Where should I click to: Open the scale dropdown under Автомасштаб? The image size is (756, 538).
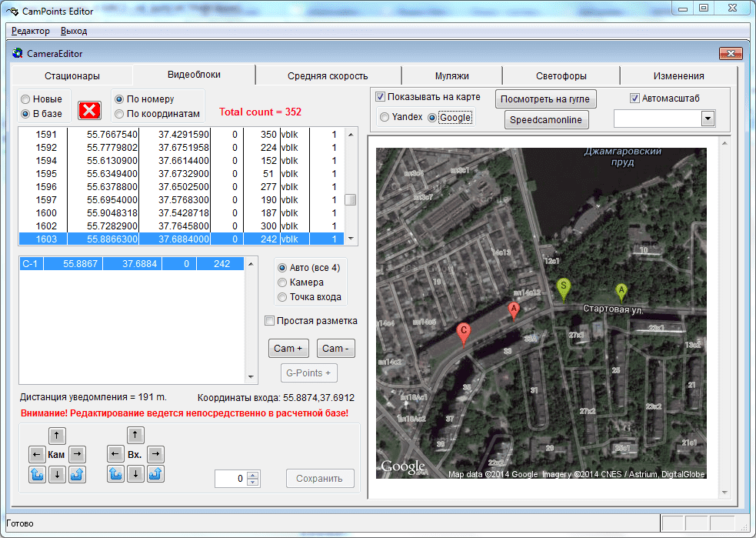click(x=708, y=119)
